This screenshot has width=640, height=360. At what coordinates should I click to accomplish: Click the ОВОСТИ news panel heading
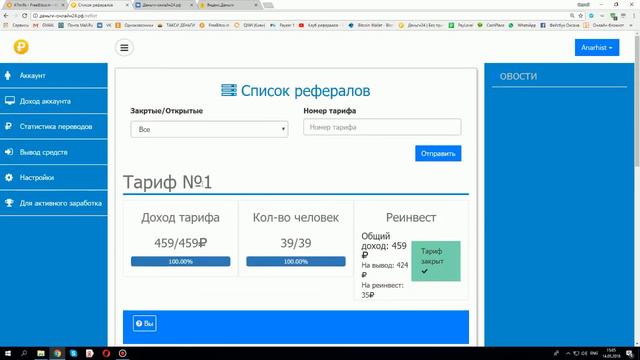click(x=518, y=76)
